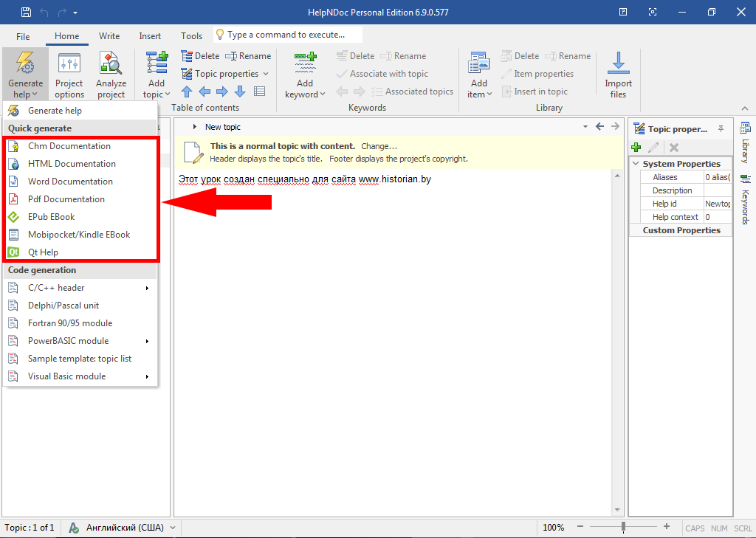
Task: Click the Save icon in title bar
Action: (x=26, y=12)
